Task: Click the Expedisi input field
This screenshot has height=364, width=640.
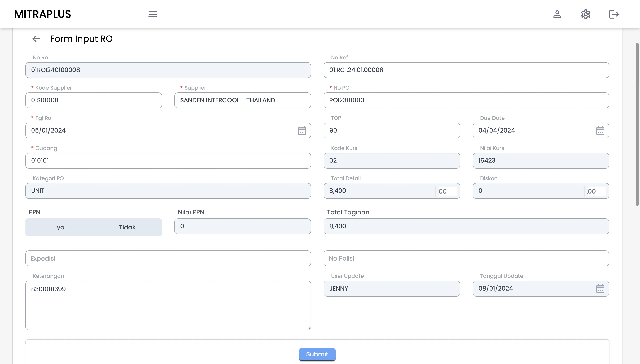Action: (x=168, y=258)
